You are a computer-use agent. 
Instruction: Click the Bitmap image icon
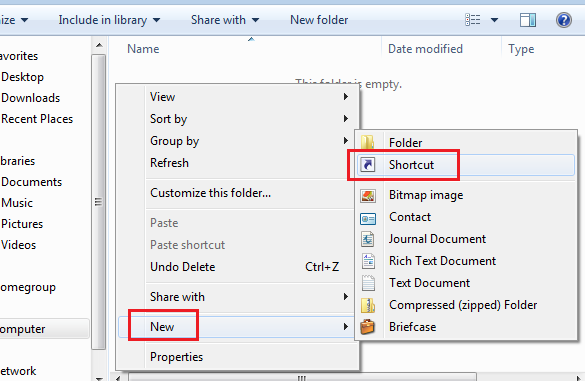(x=368, y=195)
